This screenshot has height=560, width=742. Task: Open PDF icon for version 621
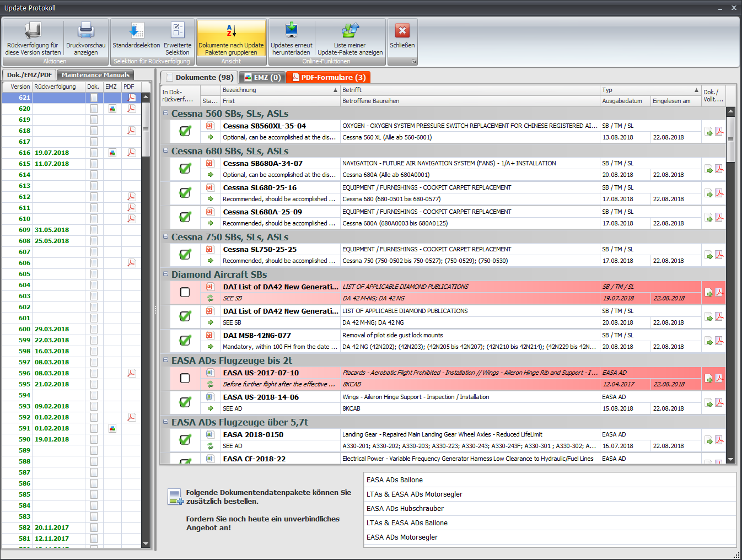[x=131, y=98]
